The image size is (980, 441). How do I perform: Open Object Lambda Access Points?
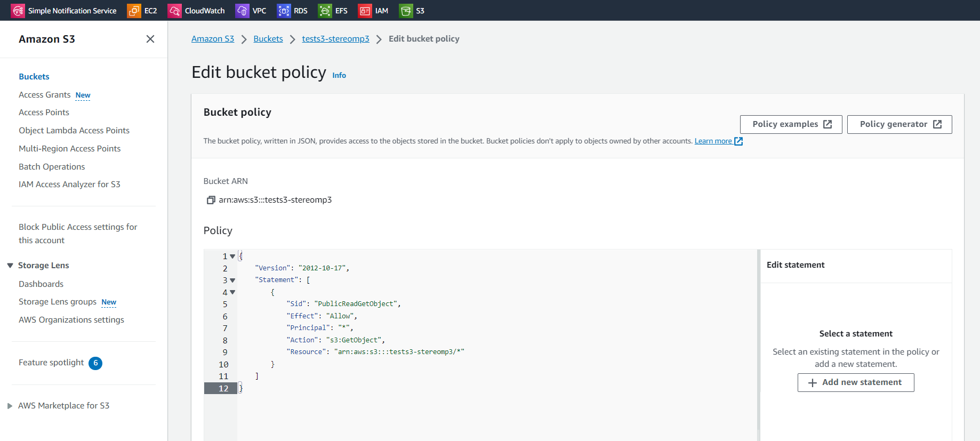pos(74,131)
